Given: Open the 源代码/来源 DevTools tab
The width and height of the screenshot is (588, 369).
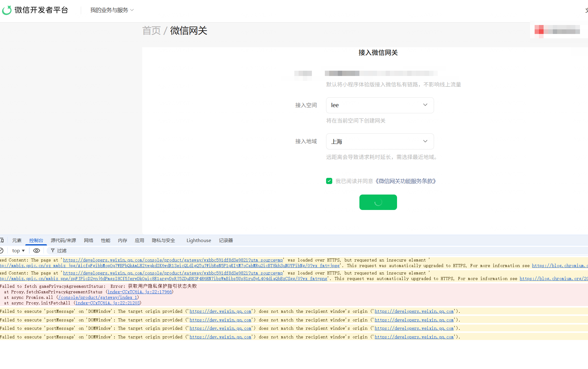Looking at the screenshot, I should (63, 241).
